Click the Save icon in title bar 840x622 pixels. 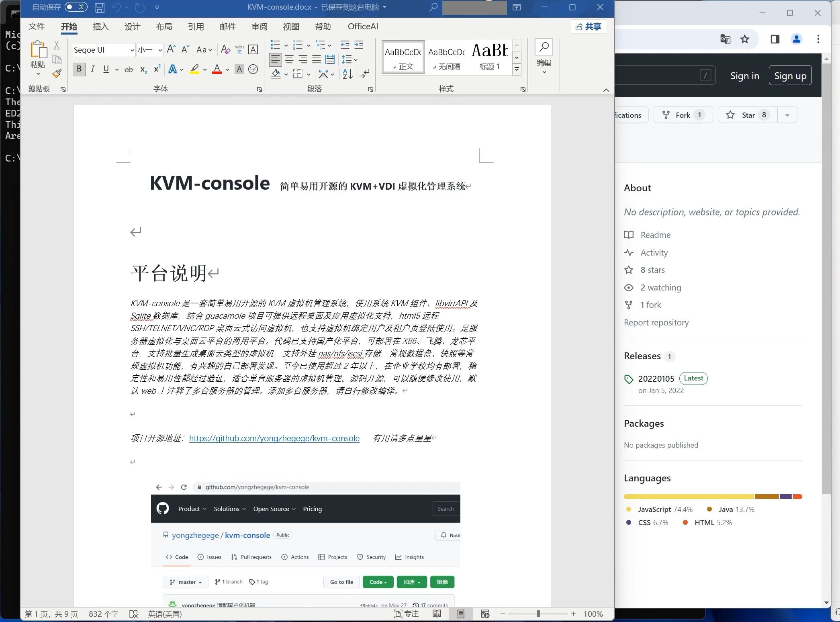click(x=100, y=7)
